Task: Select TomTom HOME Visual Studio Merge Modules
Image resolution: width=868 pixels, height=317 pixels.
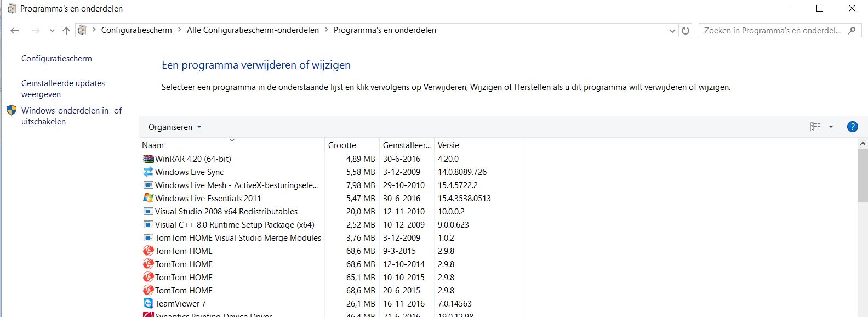Action: 331,238
